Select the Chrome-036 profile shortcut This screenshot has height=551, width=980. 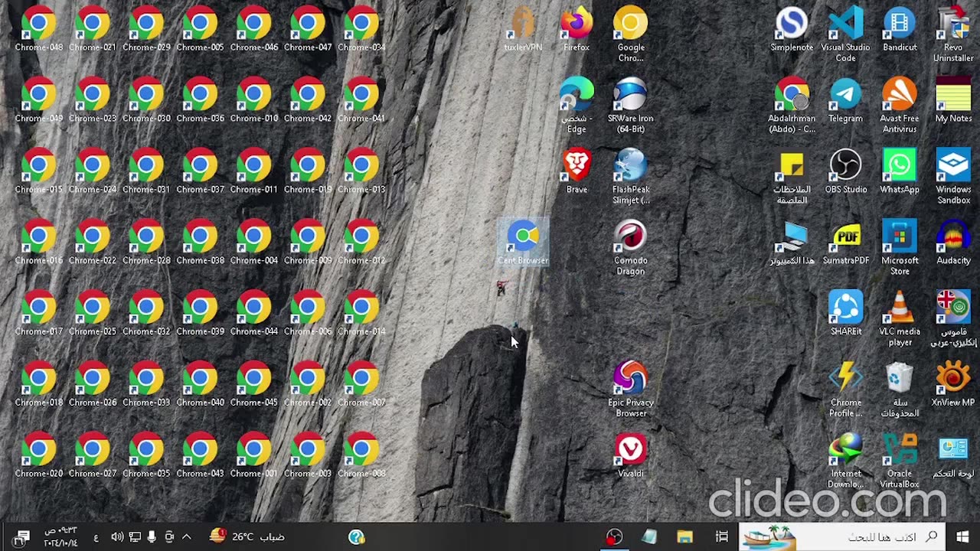point(200,100)
